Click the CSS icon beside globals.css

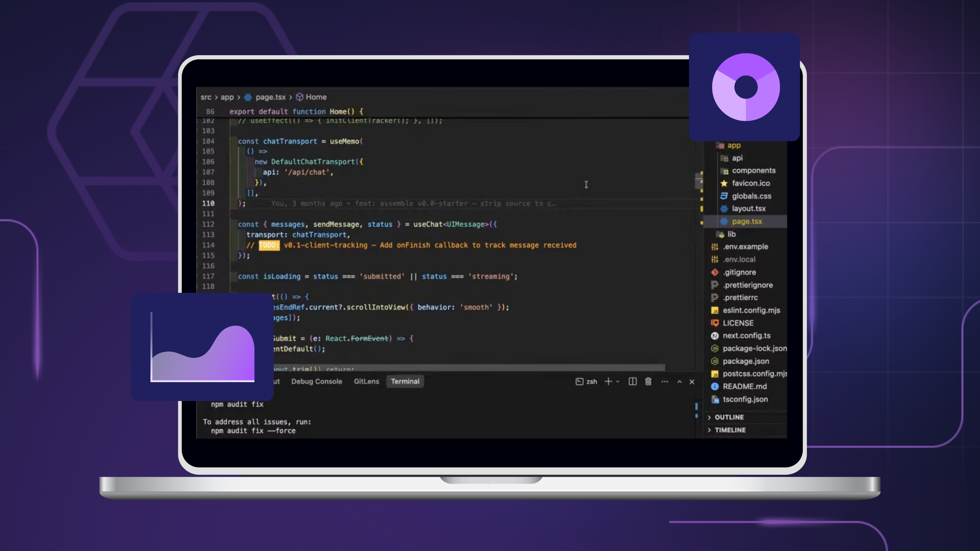pyautogui.click(x=724, y=196)
